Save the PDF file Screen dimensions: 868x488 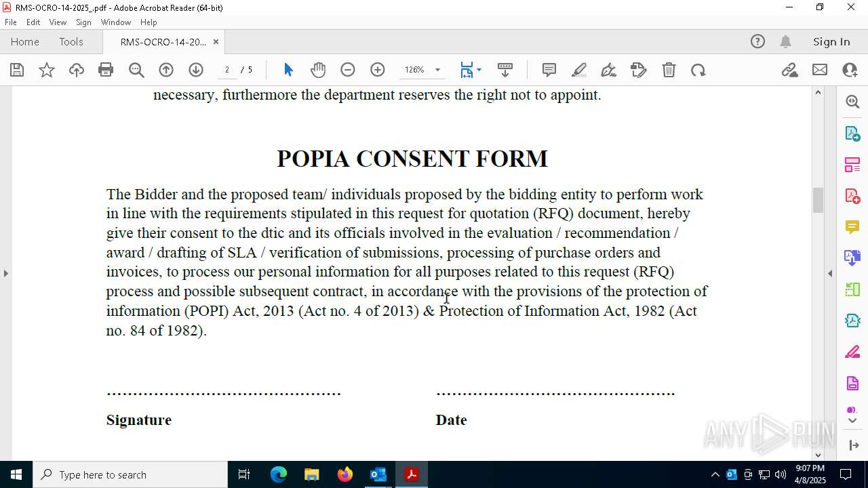[x=17, y=70]
